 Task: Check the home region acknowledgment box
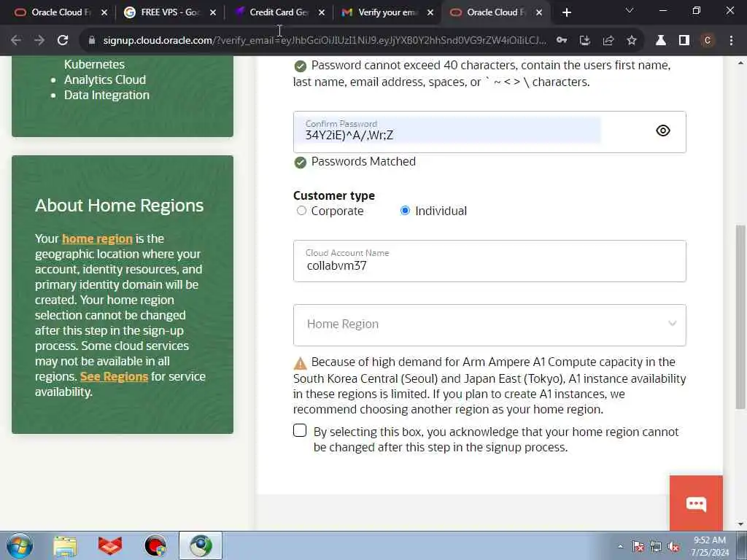click(x=300, y=430)
